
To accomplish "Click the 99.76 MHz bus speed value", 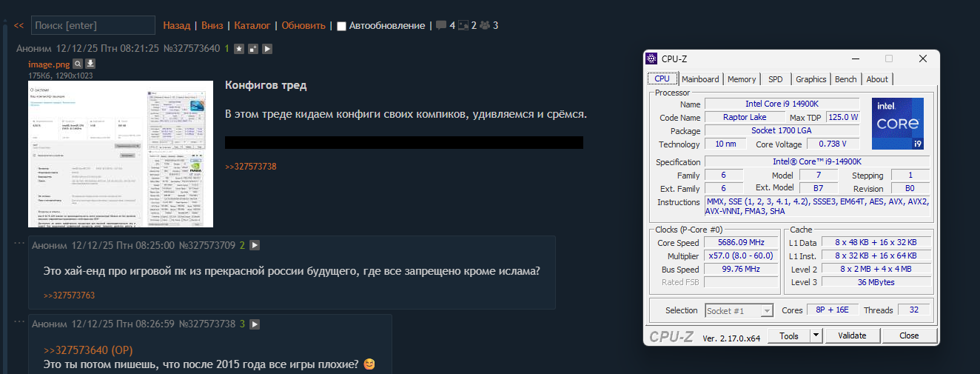I will coord(740,270).
